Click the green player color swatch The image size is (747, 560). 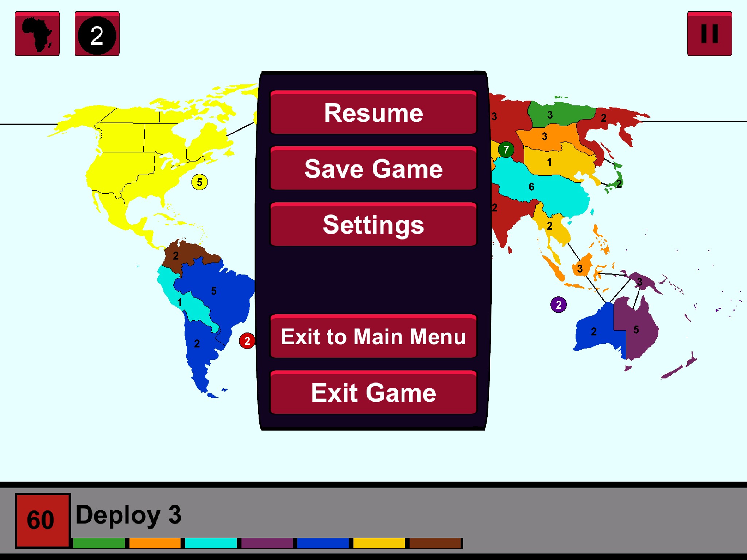(99, 543)
